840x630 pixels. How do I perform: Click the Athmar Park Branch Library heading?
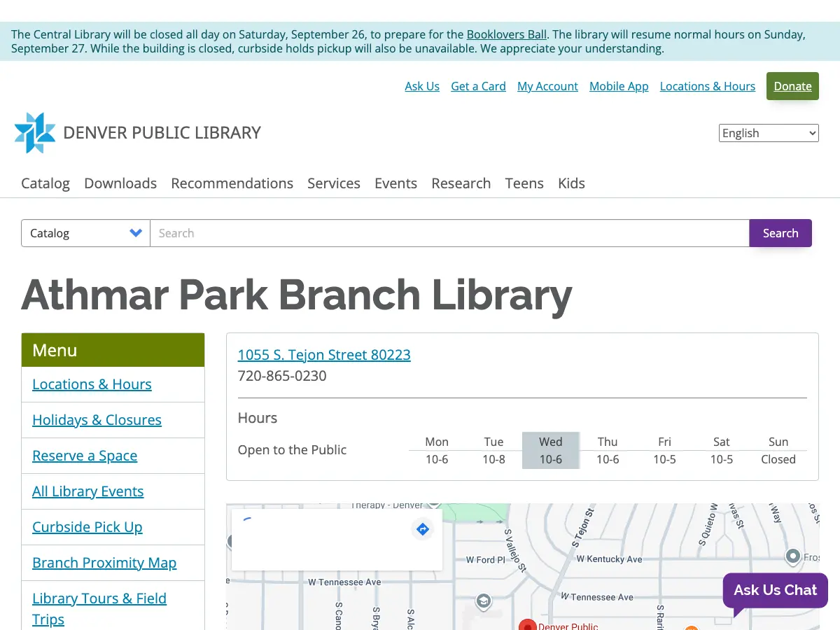click(x=297, y=295)
